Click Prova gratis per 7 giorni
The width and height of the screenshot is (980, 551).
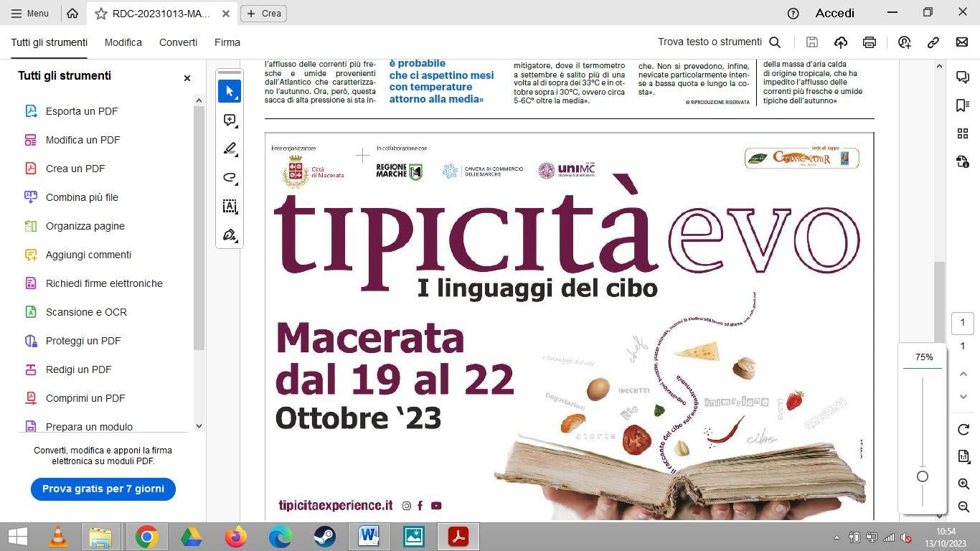pos(103,489)
